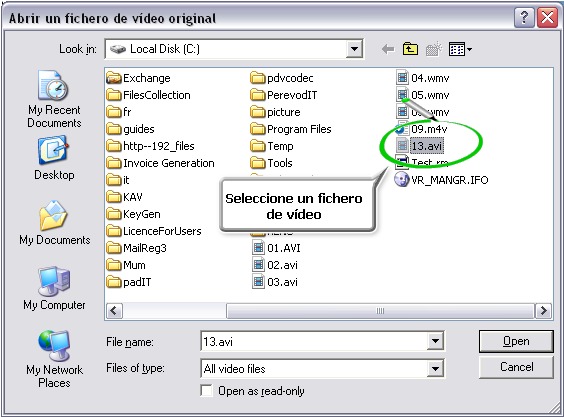Select the 03.avi video file
Screen dimensions: 564x417
(275, 282)
